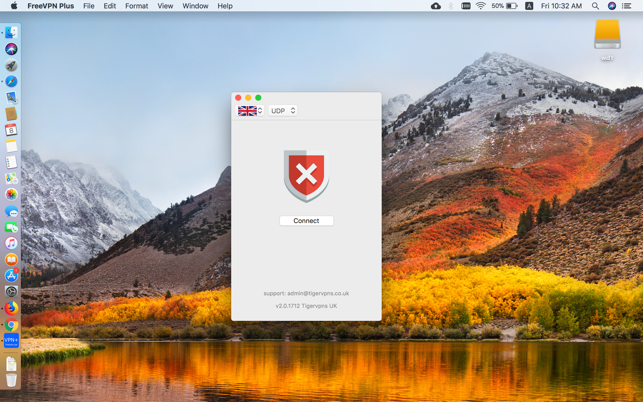Click the Wi-Fi status icon

[480, 6]
